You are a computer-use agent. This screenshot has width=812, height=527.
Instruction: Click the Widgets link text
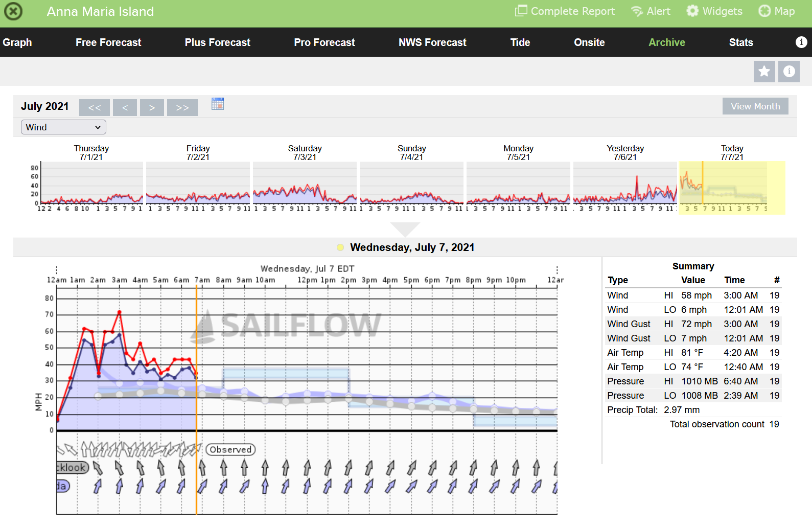tap(723, 11)
